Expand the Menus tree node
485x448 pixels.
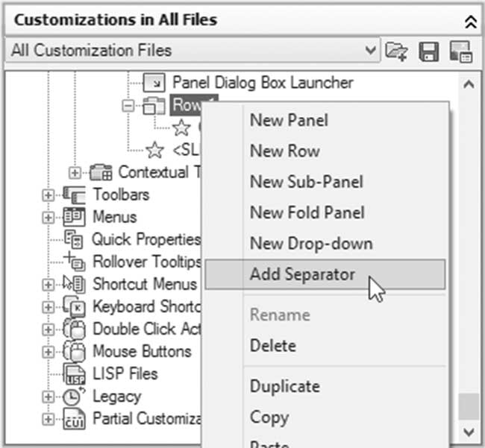pyautogui.click(x=48, y=217)
